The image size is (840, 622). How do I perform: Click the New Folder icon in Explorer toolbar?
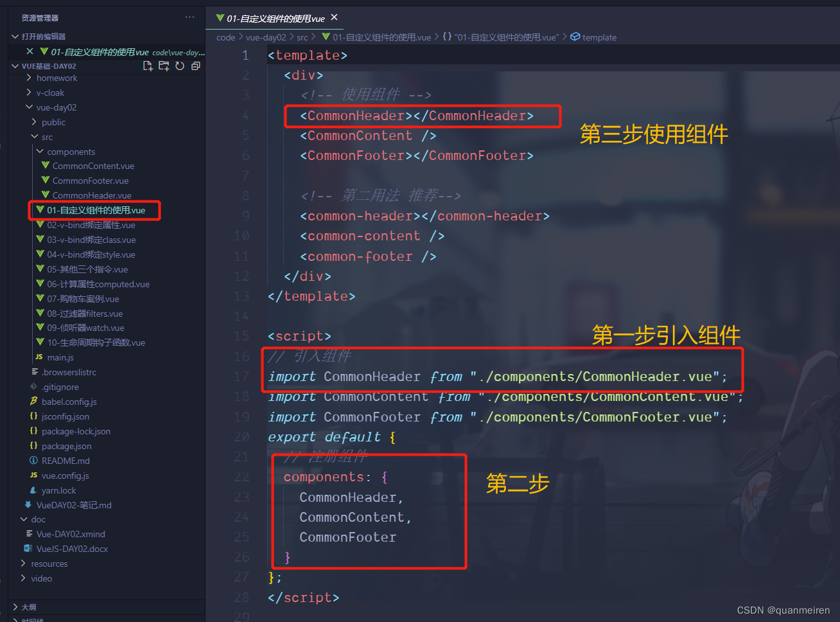(x=164, y=66)
